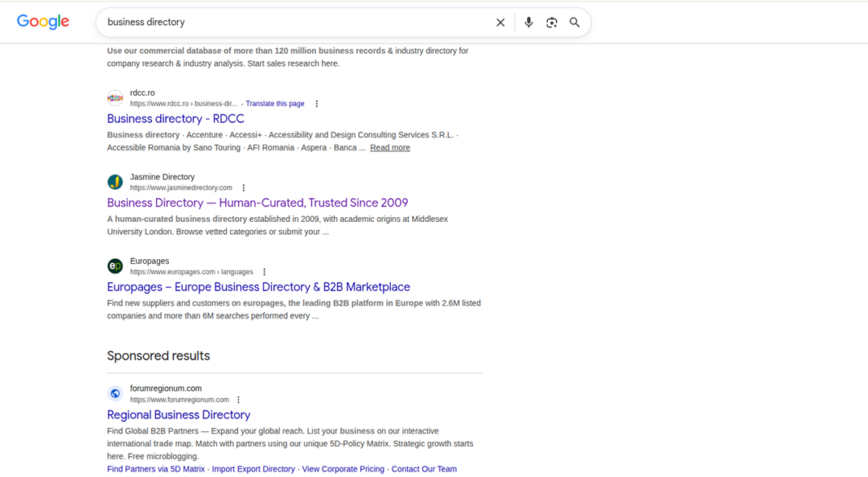This screenshot has height=477, width=868.
Task: Open the three-dot menu for the Jasmine Directory result
Action: (244, 188)
